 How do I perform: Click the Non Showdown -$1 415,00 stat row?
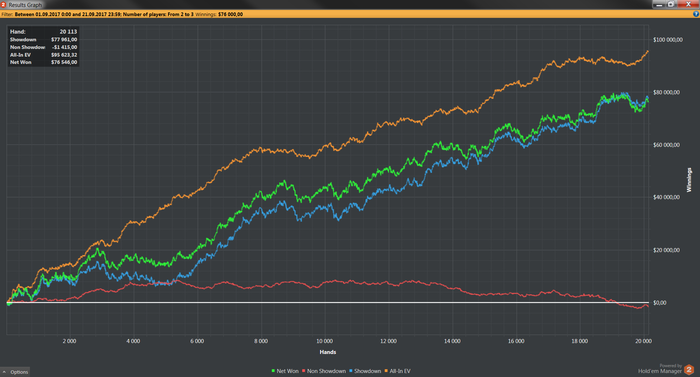[43, 47]
